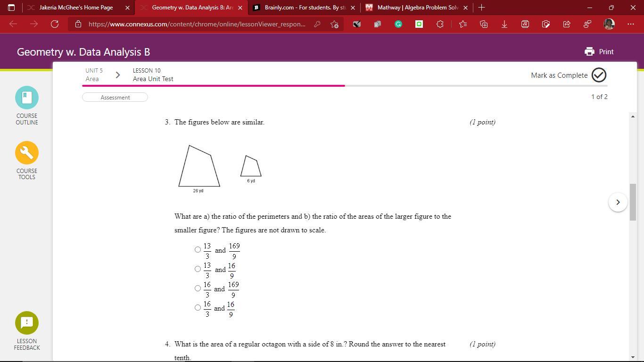Viewport: 644px width, 362px height.
Task: Open the Course Tools wrench icon
Action: click(27, 153)
